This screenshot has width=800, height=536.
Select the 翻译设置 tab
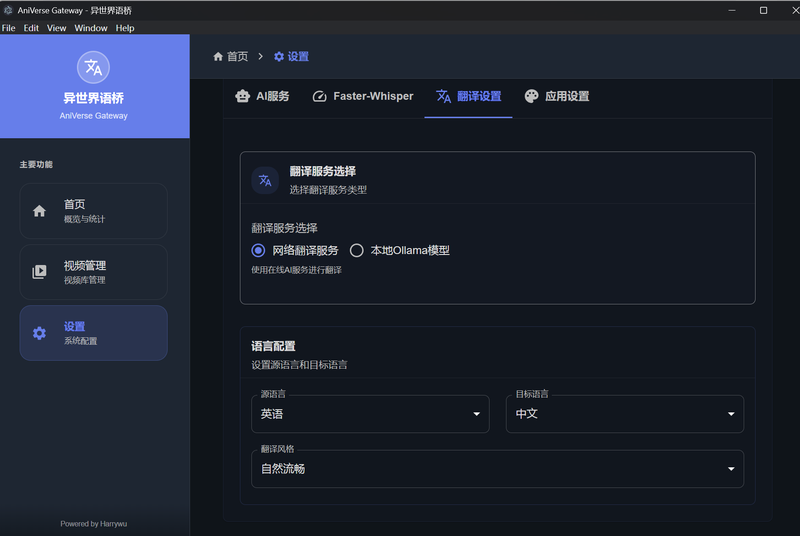[468, 96]
